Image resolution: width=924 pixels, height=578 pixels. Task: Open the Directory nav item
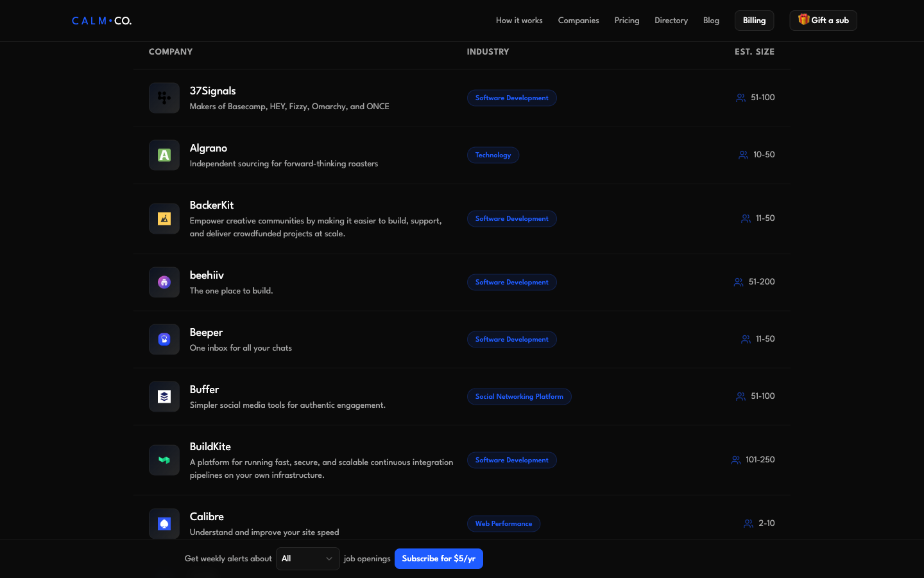coord(671,21)
